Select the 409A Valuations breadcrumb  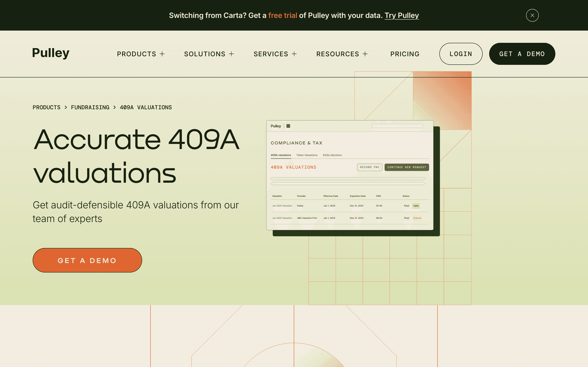pos(146,107)
